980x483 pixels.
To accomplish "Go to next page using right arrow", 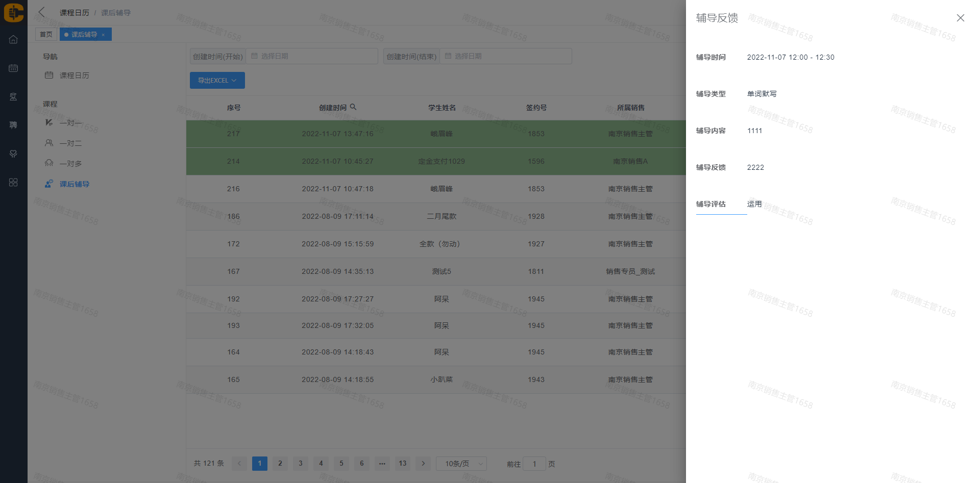I will pos(423,464).
